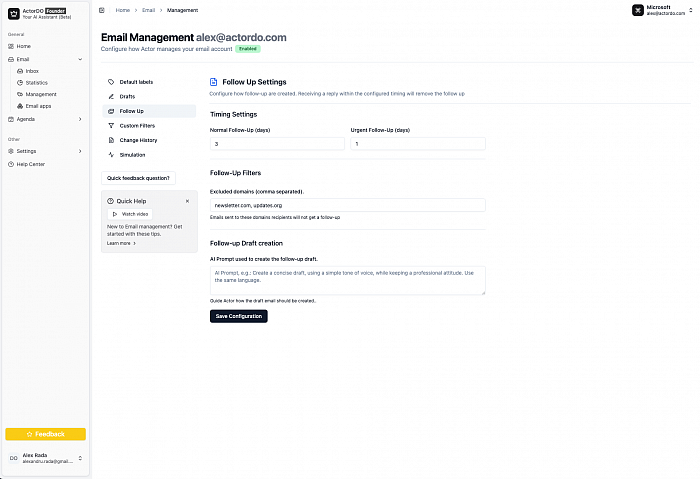Switch to the Default labels tab
This screenshot has width=700, height=479.
pyautogui.click(x=135, y=81)
